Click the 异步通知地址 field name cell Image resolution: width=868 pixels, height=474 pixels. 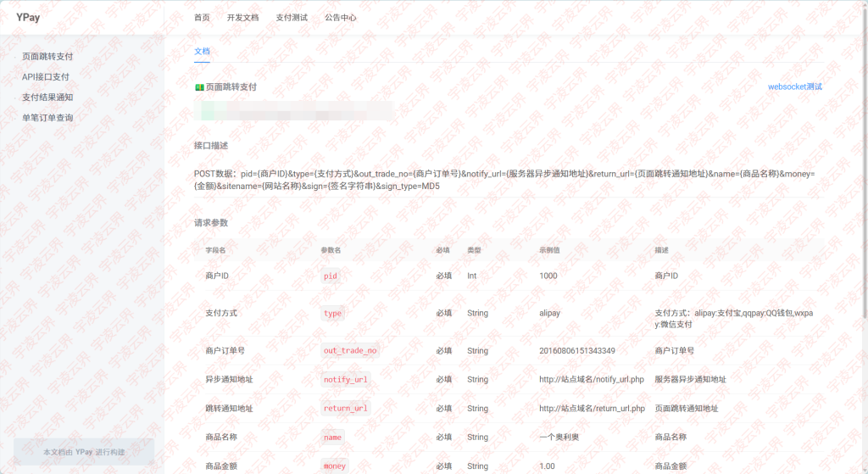229,380
